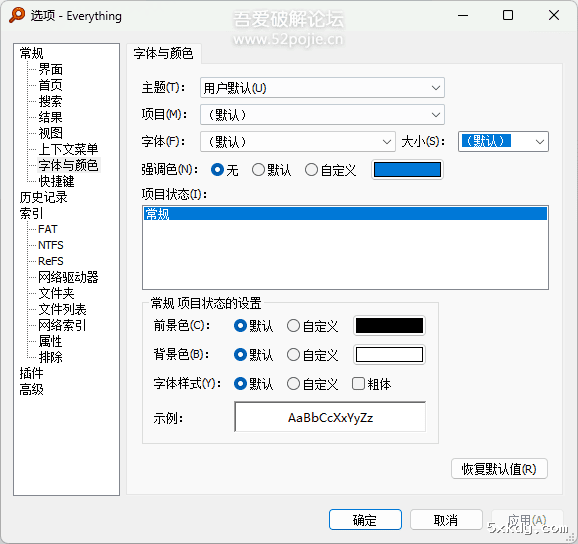Viewport: 578px width, 544px height.
Task: Choose 自定义 radio for 强调色 accent color
Action: tap(311, 170)
